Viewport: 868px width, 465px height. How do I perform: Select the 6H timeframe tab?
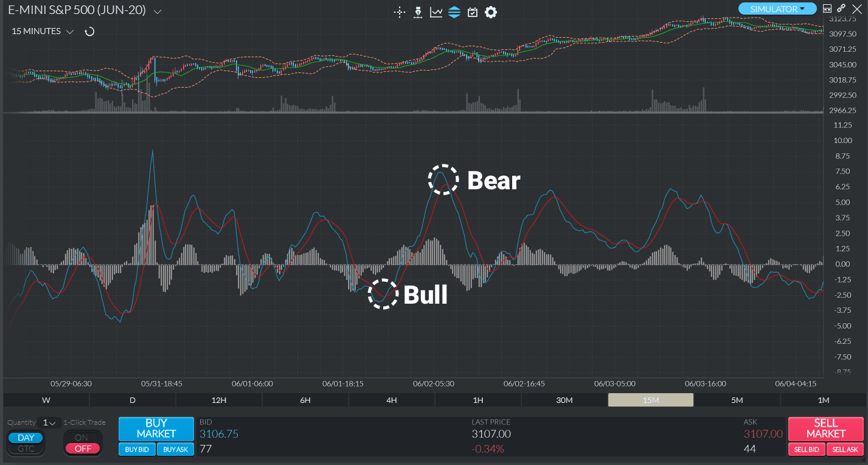coord(305,400)
